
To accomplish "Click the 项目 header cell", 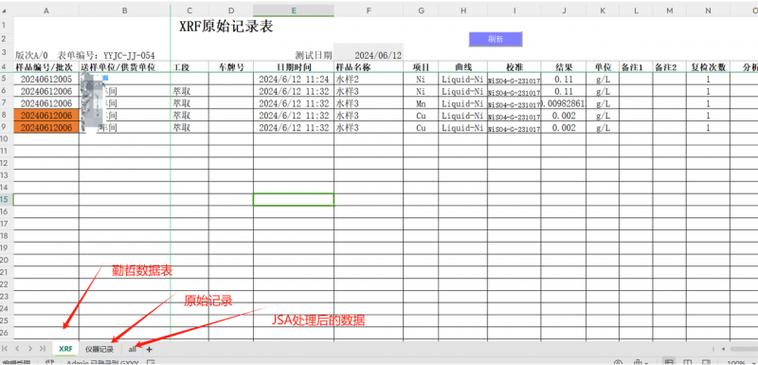I will click(x=421, y=67).
